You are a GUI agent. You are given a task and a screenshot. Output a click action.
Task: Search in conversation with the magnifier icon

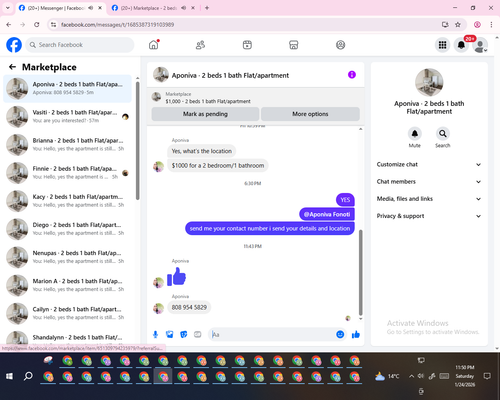pyautogui.click(x=443, y=134)
